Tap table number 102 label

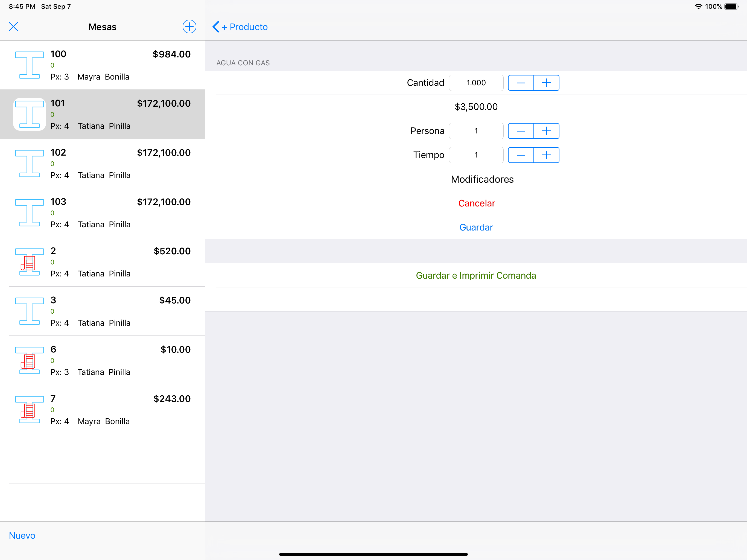point(58,152)
